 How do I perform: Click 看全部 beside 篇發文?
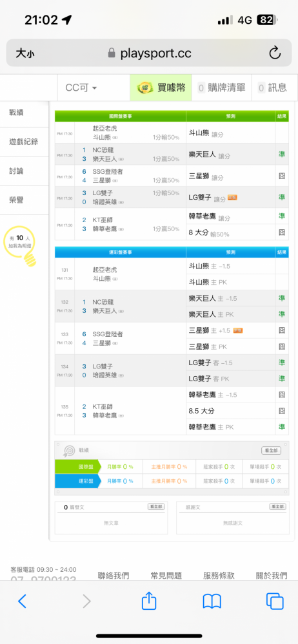point(156,507)
